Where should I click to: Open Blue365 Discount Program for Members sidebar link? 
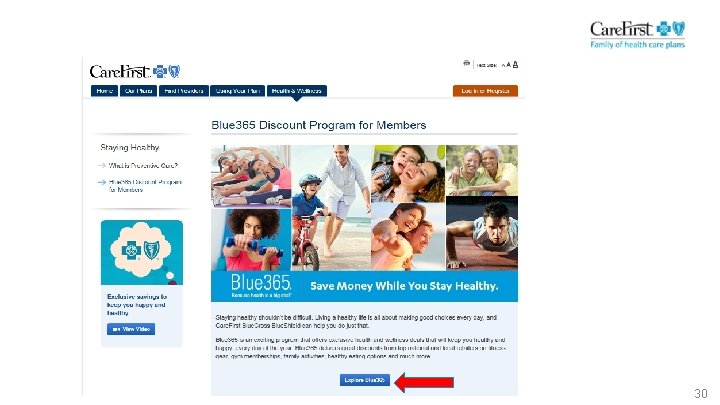(145, 186)
